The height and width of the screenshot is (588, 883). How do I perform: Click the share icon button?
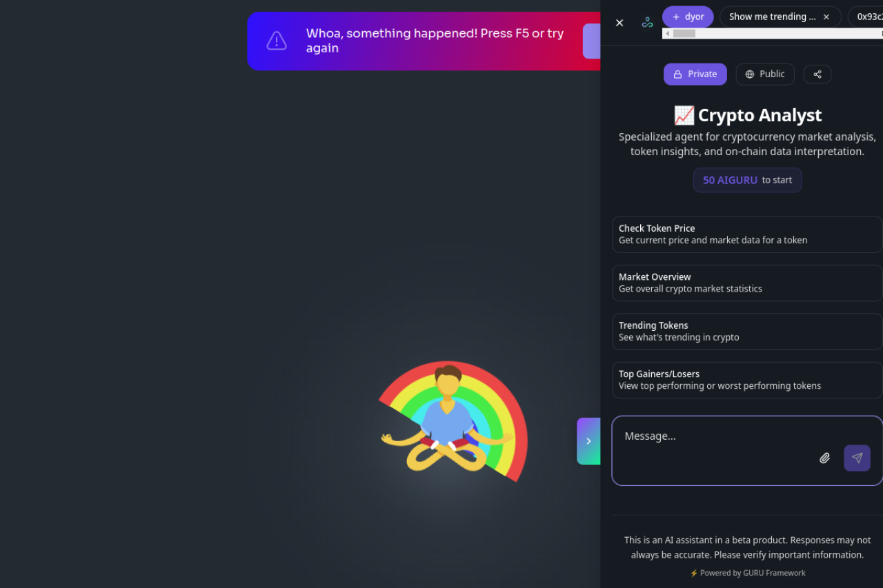click(817, 74)
